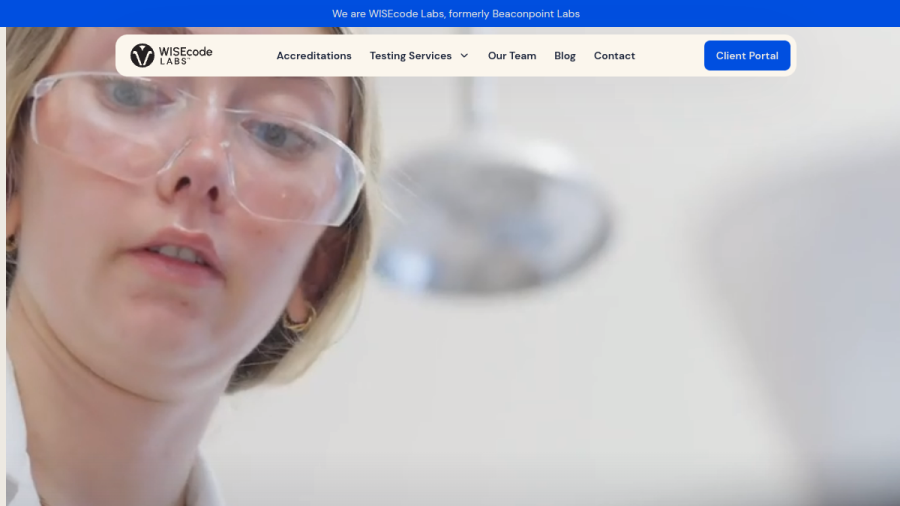Expand the Testing Services dropdown chevron
900x506 pixels.
pos(464,56)
